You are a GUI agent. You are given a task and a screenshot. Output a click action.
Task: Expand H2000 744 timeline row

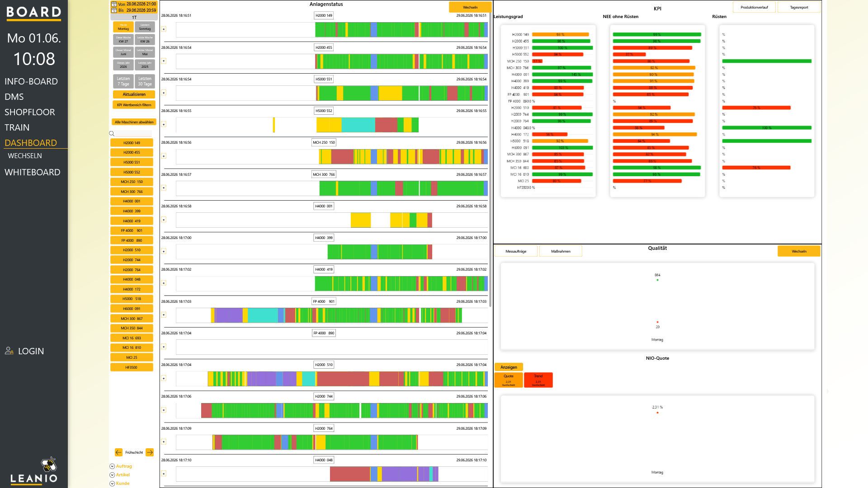[x=164, y=410]
